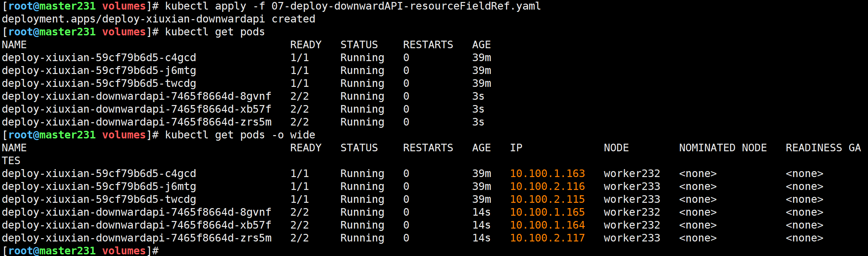868x256 pixels.
Task: Click pod name deploy-xiuxian-59cf79b6d5-c4gcd in the wide output
Action: point(99,173)
